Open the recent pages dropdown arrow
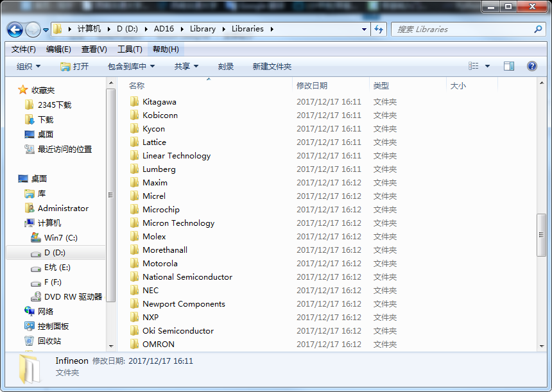 46,30
